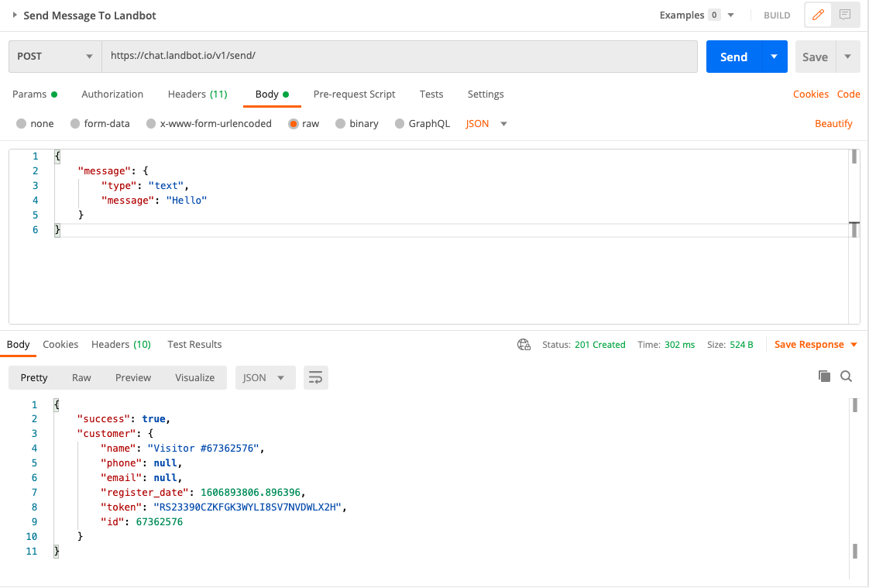The height and width of the screenshot is (588, 869).
Task: Click the Beautify link
Action: click(x=833, y=124)
